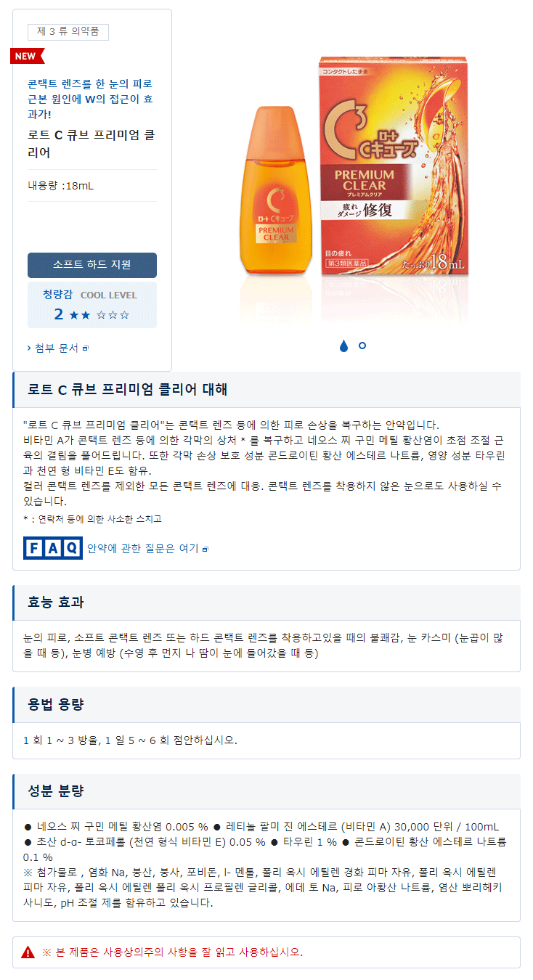
Task: Click the 소프트 하드 지원 button
Action: pyautogui.click(x=92, y=265)
